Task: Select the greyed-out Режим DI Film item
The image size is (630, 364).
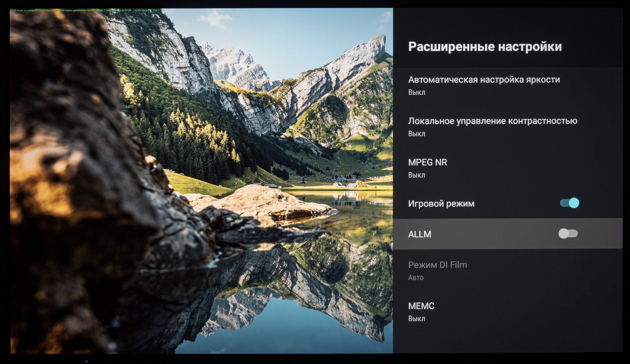Action: coord(508,271)
